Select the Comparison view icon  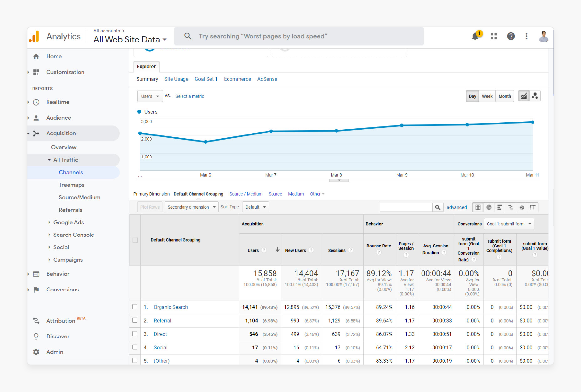tap(510, 207)
